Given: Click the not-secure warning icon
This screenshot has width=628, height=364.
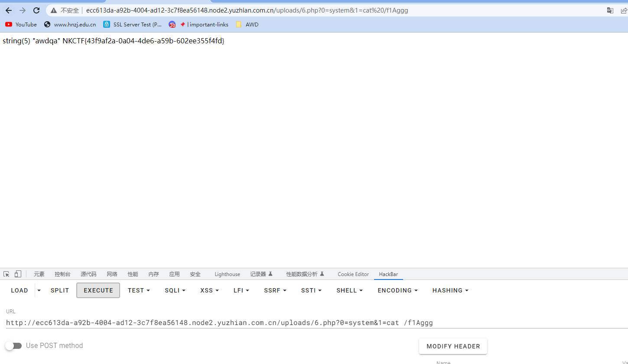Looking at the screenshot, I should click(54, 10).
